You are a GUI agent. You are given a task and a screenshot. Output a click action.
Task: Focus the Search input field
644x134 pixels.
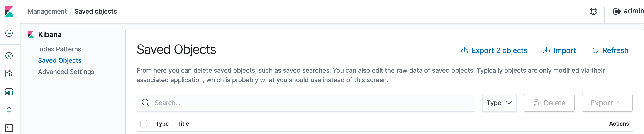[x=305, y=103]
